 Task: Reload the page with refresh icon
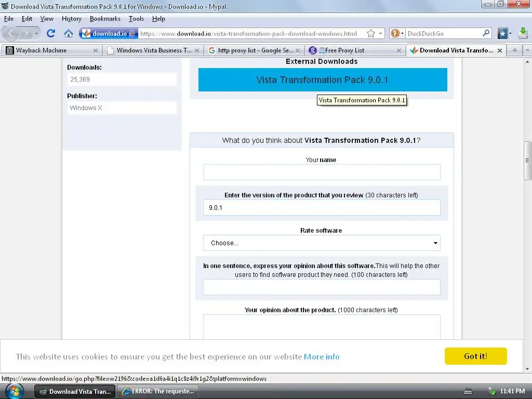click(51, 33)
